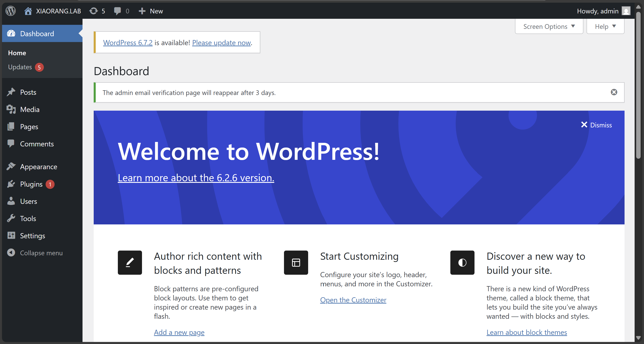Open the Users menu
644x344 pixels.
pos(42,201)
